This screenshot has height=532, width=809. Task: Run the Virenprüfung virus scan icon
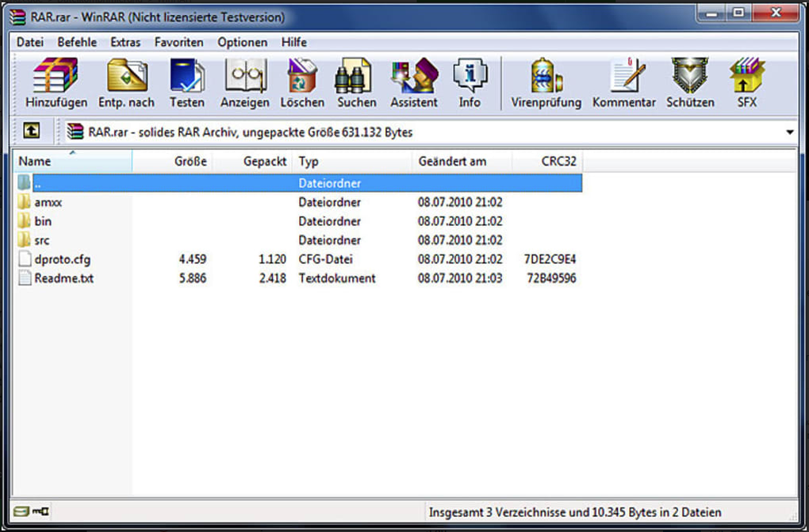pyautogui.click(x=546, y=75)
